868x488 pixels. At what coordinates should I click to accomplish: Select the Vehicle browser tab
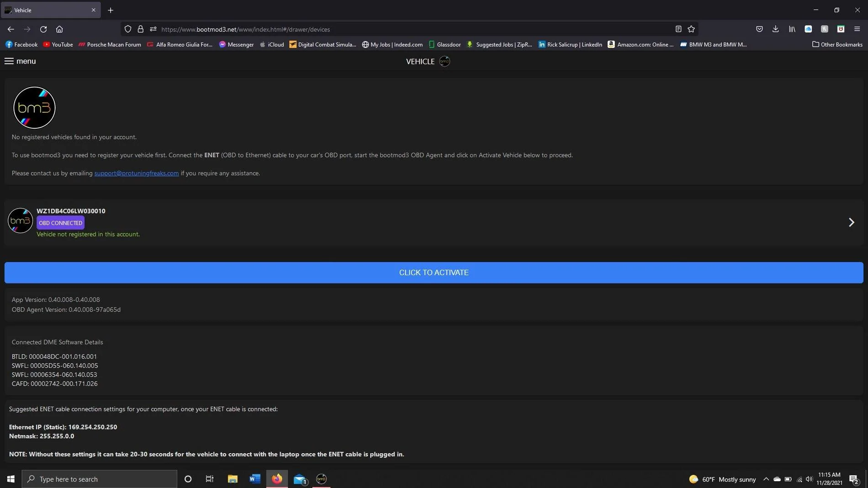point(50,10)
